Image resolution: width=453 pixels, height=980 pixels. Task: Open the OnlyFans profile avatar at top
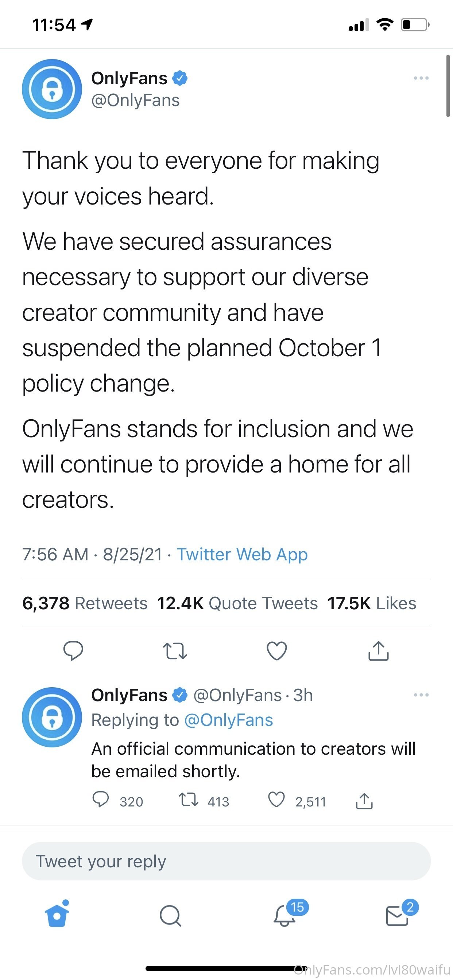[52, 89]
